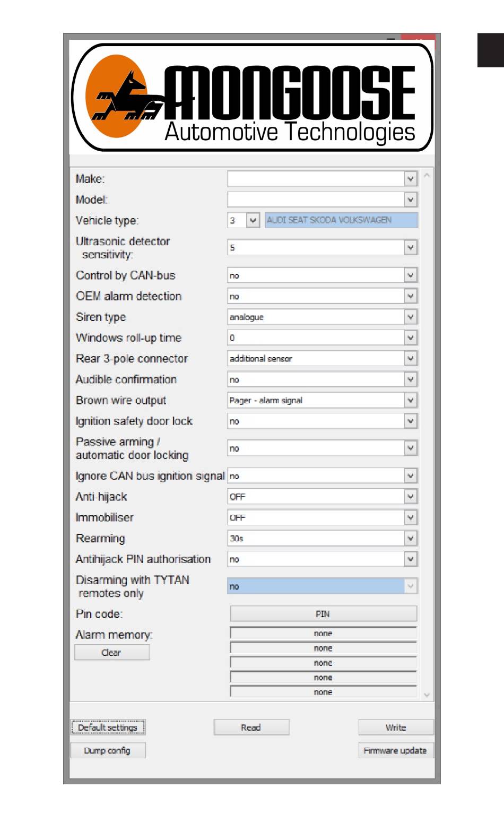
Task: Start a Firmware update
Action: (x=396, y=751)
